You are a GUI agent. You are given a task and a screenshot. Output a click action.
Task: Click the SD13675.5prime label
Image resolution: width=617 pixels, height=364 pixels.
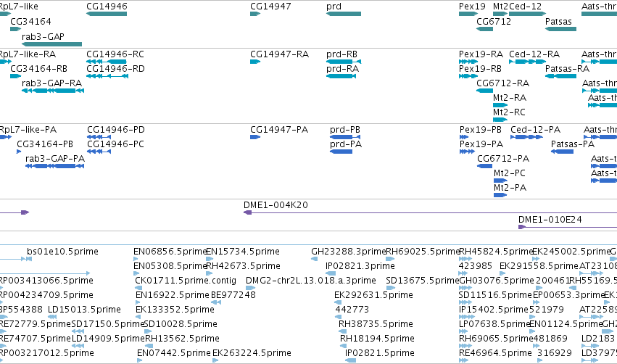423,280
